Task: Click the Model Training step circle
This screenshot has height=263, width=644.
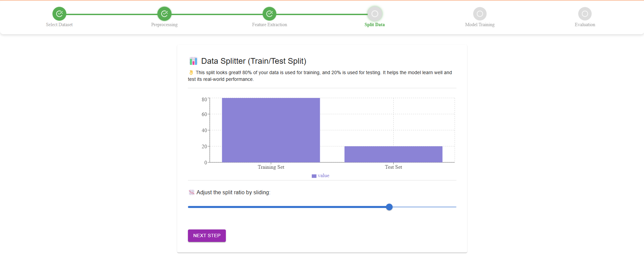Action: [x=480, y=14]
